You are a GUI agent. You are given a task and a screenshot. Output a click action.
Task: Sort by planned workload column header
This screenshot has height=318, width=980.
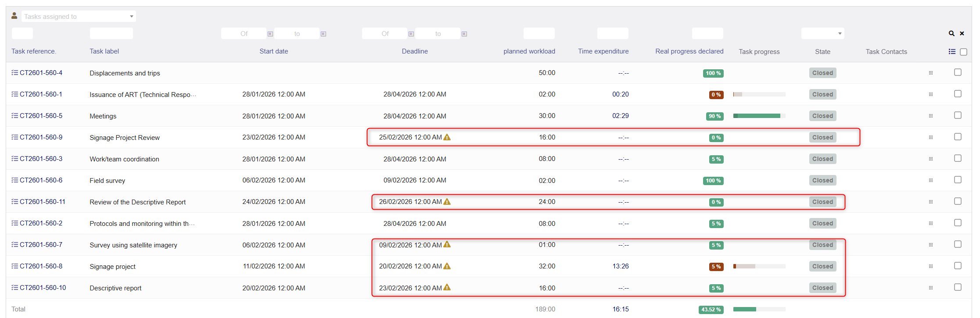click(529, 51)
